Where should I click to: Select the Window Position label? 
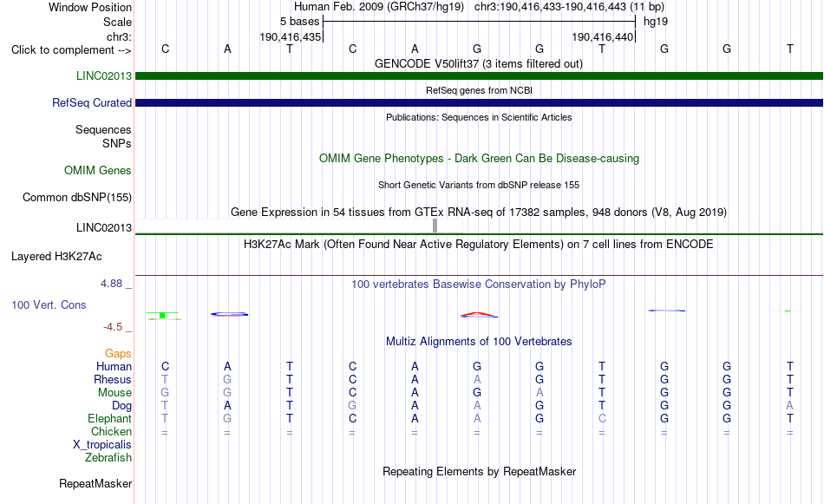(90, 8)
